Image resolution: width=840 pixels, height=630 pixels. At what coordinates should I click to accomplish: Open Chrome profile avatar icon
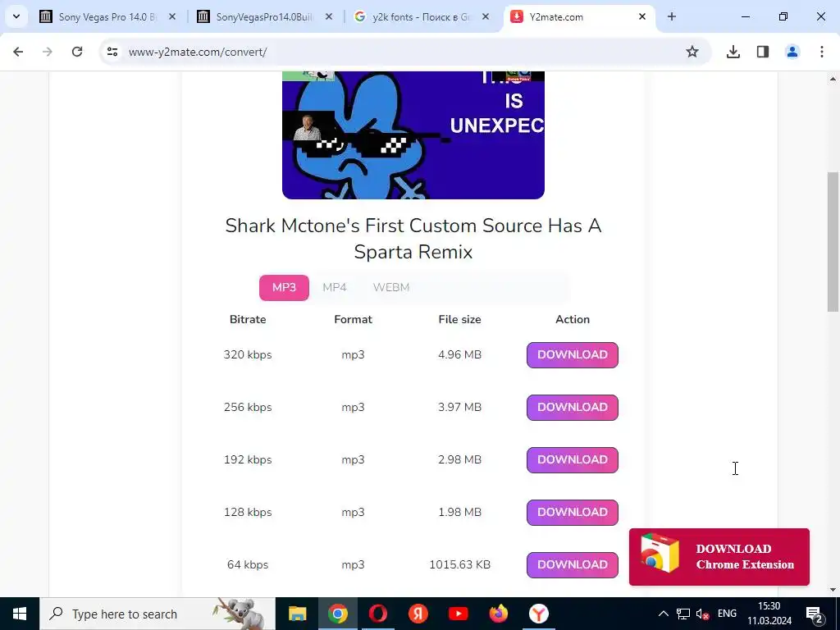tap(792, 52)
